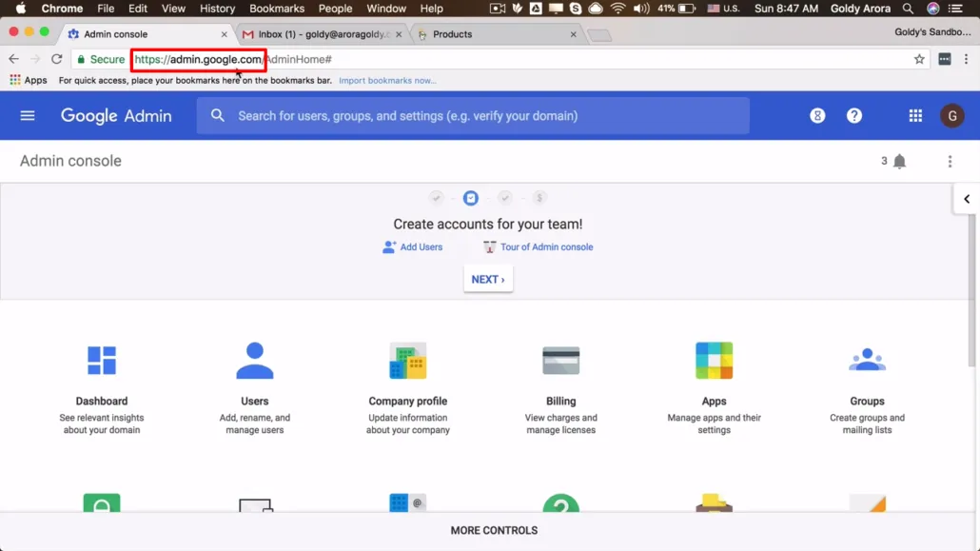Close the Gmail Inbox tab

399,34
